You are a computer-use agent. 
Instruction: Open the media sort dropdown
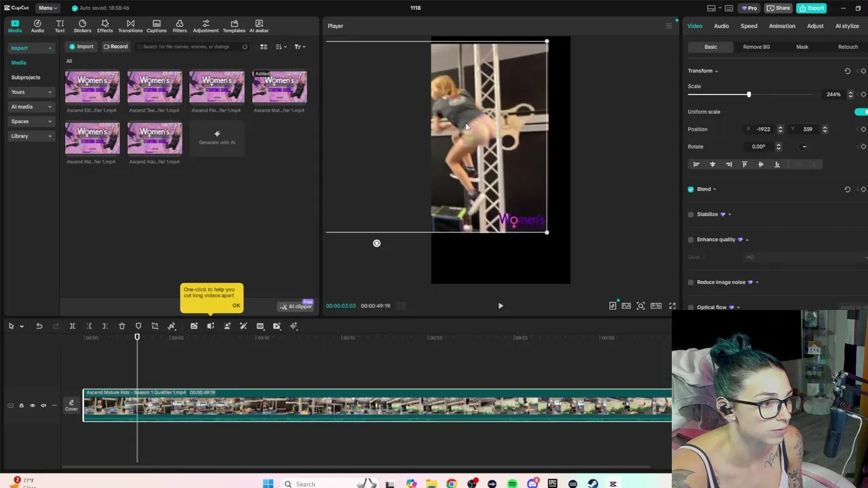tap(281, 47)
